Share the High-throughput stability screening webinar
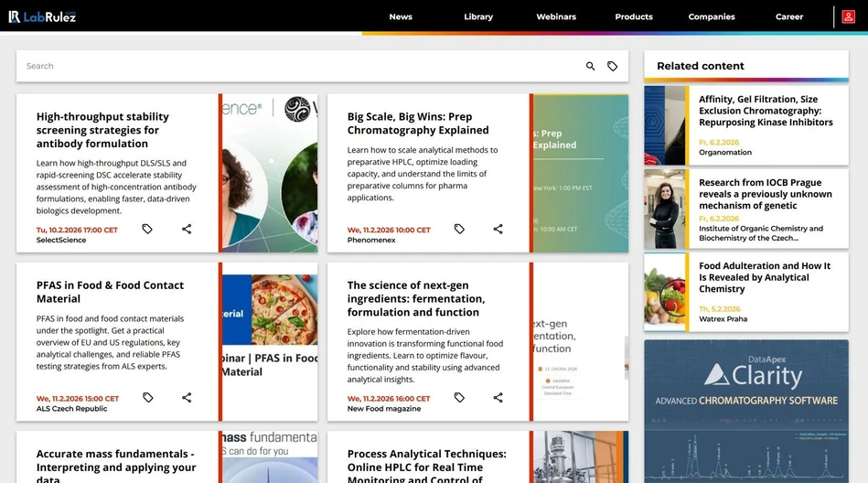 pos(187,229)
